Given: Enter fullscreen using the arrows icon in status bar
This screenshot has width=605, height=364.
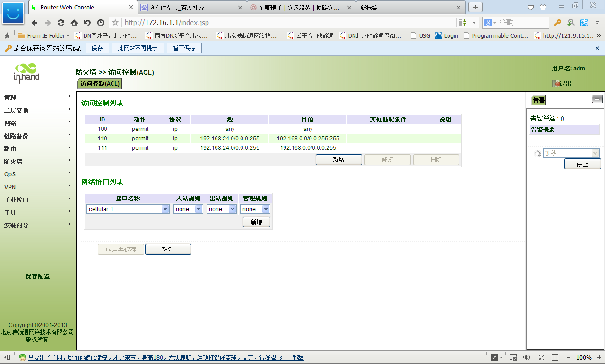Looking at the screenshot, I should click(x=541, y=357).
